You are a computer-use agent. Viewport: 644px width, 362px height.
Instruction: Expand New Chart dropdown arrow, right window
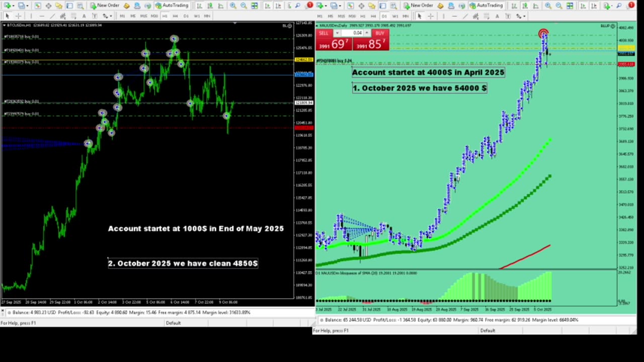click(326, 6)
